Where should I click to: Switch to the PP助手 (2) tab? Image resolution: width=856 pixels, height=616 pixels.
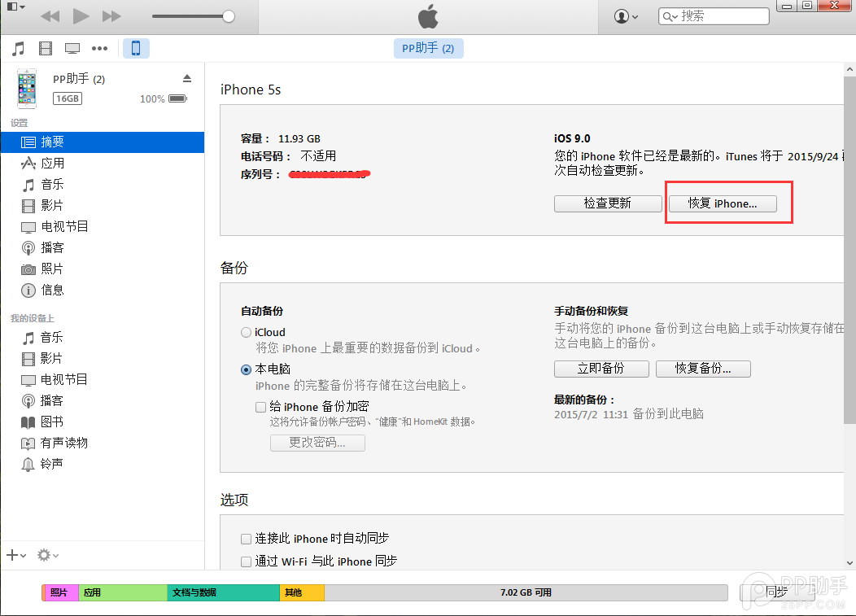(428, 48)
